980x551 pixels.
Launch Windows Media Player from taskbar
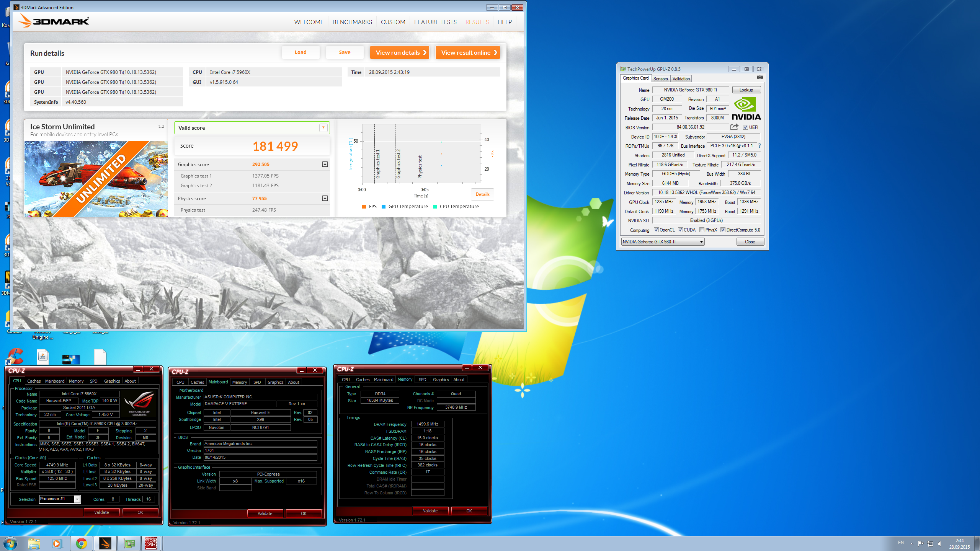[57, 543]
